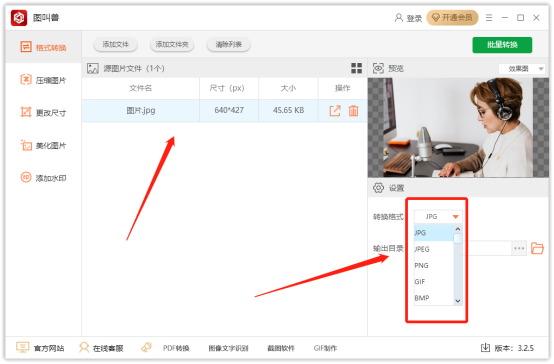Click the monitor icon beside 官方网站
The width and height of the screenshot is (554, 364).
pos(22,347)
